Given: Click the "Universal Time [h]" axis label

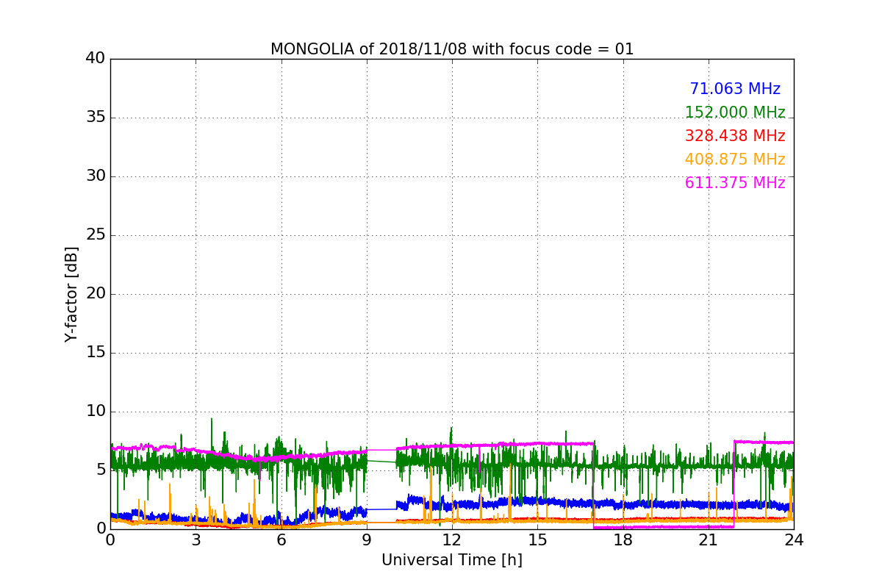Looking at the screenshot, I should [452, 560].
